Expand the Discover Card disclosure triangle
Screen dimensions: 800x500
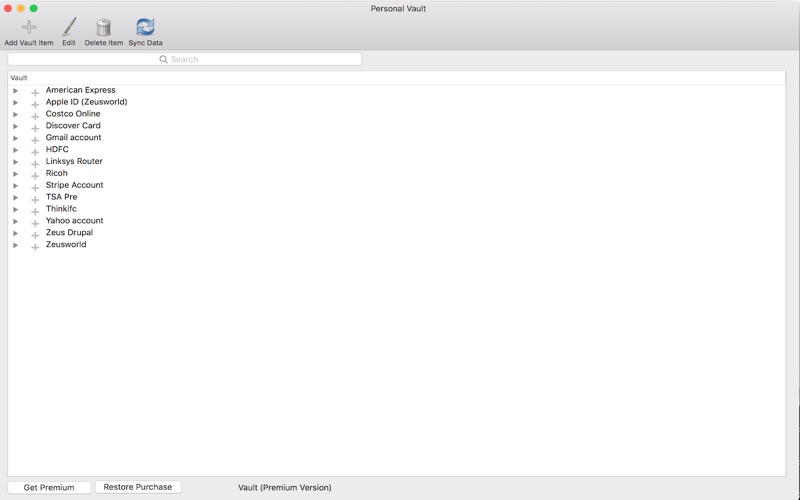point(15,127)
